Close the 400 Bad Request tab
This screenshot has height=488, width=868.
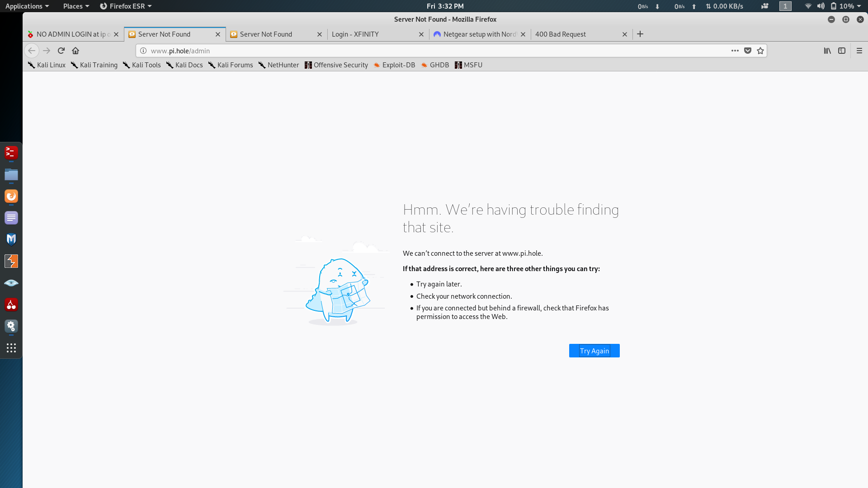[x=625, y=34]
